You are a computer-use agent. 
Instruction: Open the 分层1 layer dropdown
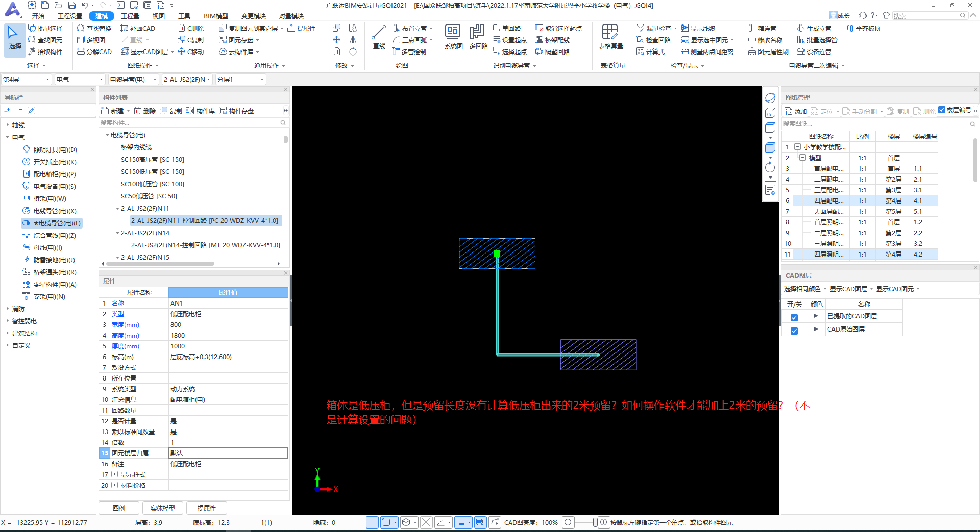tap(240, 79)
